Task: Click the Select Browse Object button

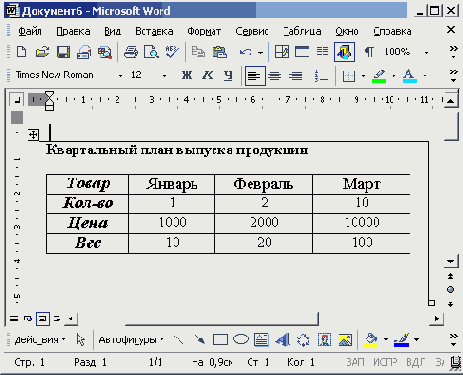Action: (x=450, y=289)
